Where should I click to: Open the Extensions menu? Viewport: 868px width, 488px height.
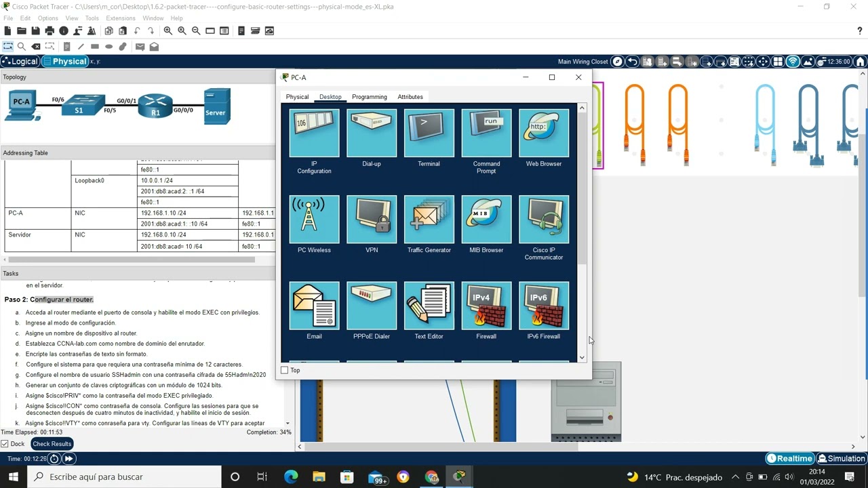pos(121,18)
